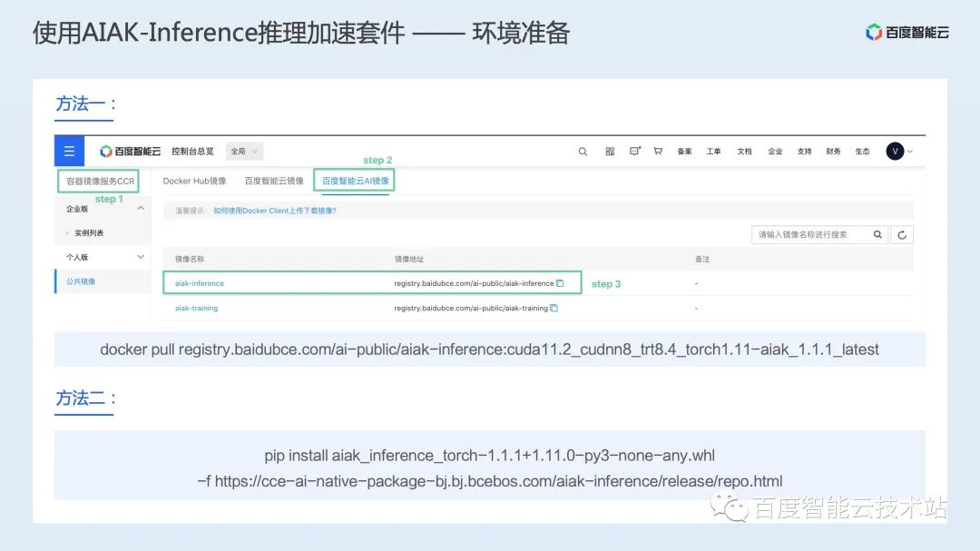The height and width of the screenshot is (551, 980).
Task: Refresh the image list
Action: click(902, 234)
